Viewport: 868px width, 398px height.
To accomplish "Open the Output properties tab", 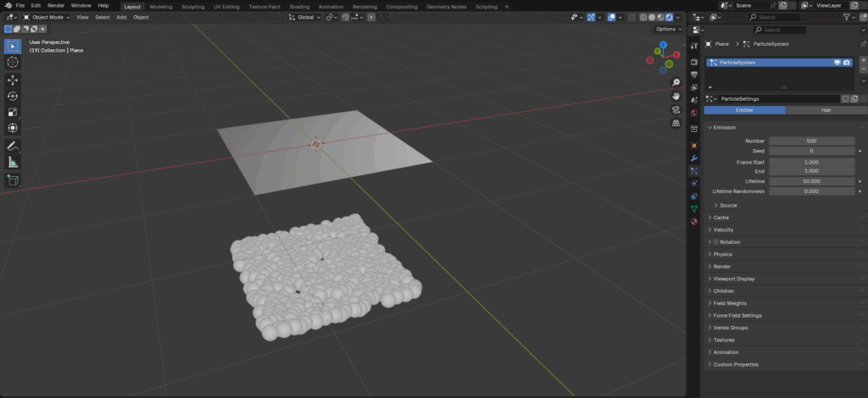I will coord(694,74).
